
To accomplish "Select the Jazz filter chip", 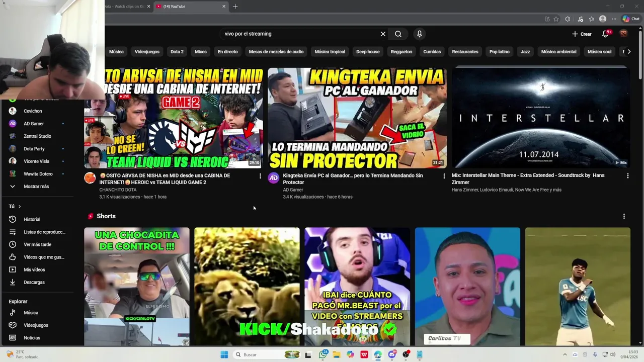I will click(525, 51).
